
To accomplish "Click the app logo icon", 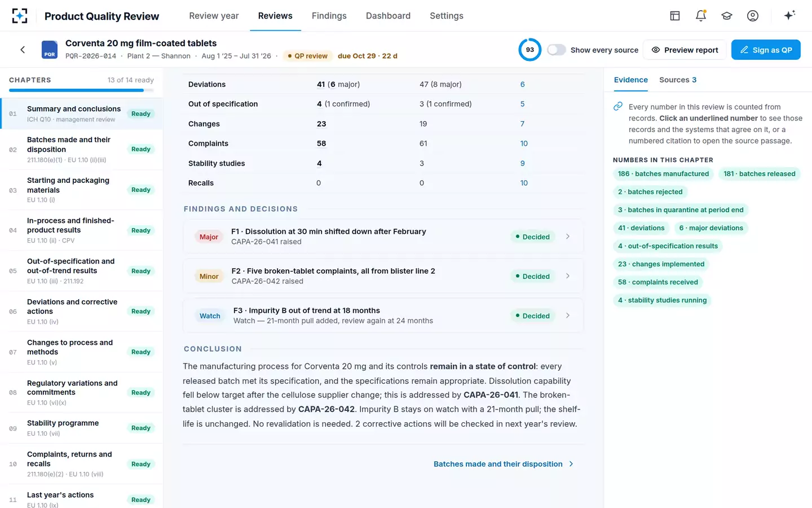I will pos(20,16).
